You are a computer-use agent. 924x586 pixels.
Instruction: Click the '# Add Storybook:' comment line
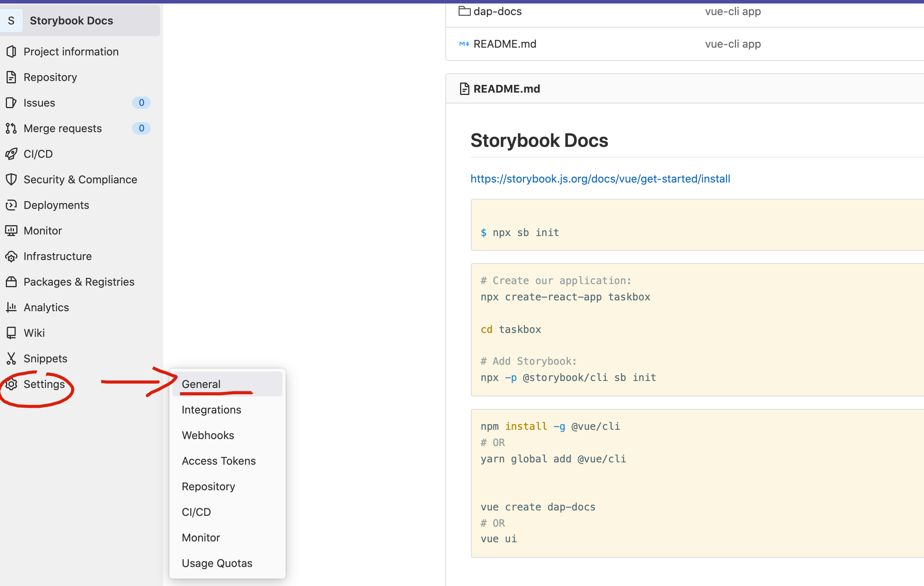[x=529, y=361]
